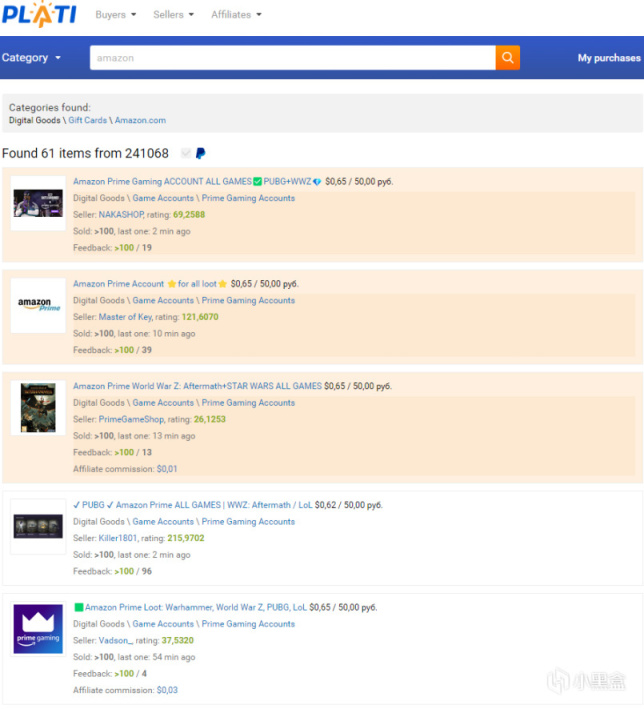Click the search field containing amazon

293,57
